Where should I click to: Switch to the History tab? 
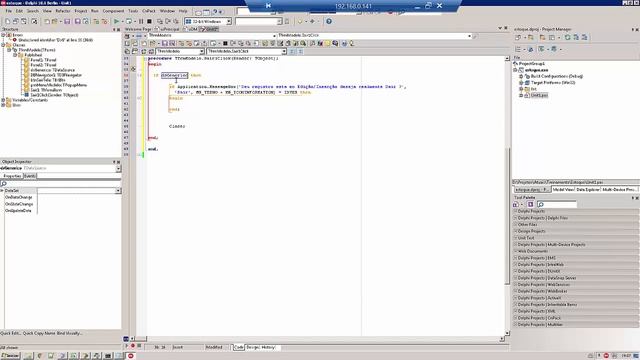click(268, 347)
